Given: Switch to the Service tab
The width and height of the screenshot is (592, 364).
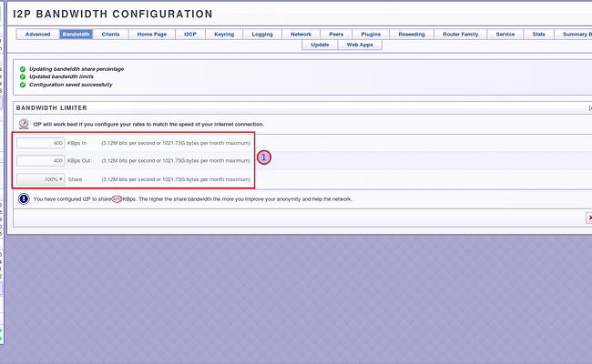Looking at the screenshot, I should click(x=505, y=34).
